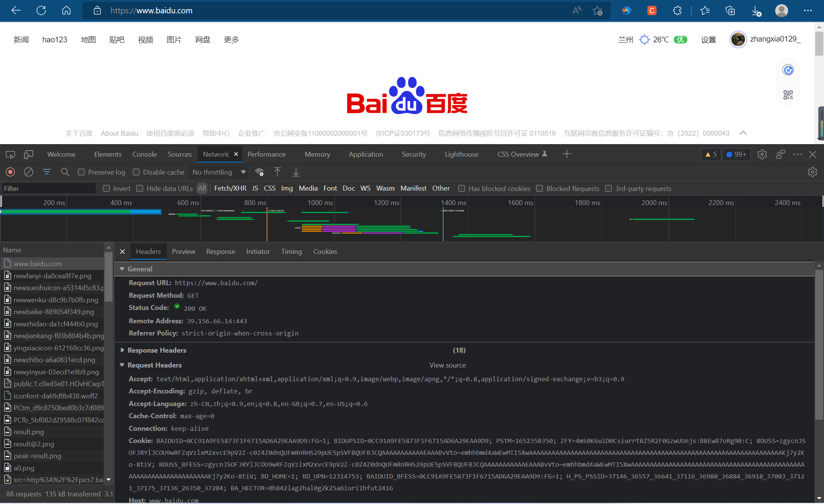This screenshot has height=504, width=824.
Task: Switch to the Preview tab
Action: coord(183,251)
